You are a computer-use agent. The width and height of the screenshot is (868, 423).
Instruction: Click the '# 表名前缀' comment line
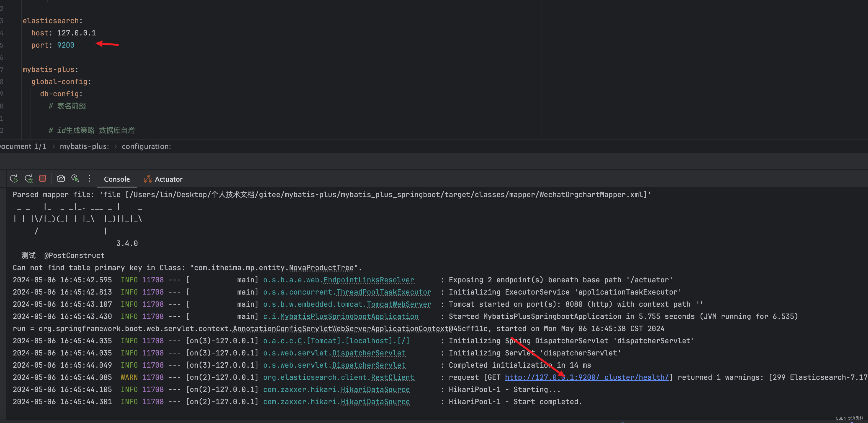[x=67, y=106]
